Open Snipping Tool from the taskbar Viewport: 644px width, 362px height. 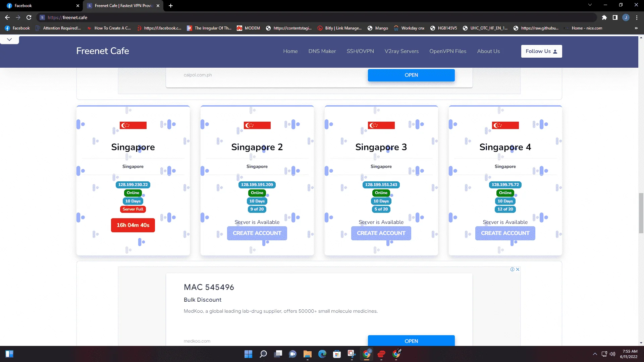(x=352, y=354)
